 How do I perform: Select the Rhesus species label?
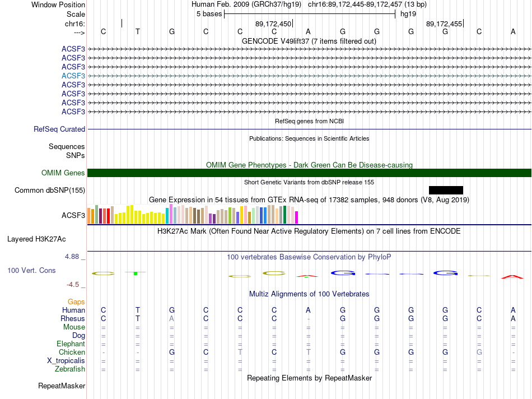[73, 318]
